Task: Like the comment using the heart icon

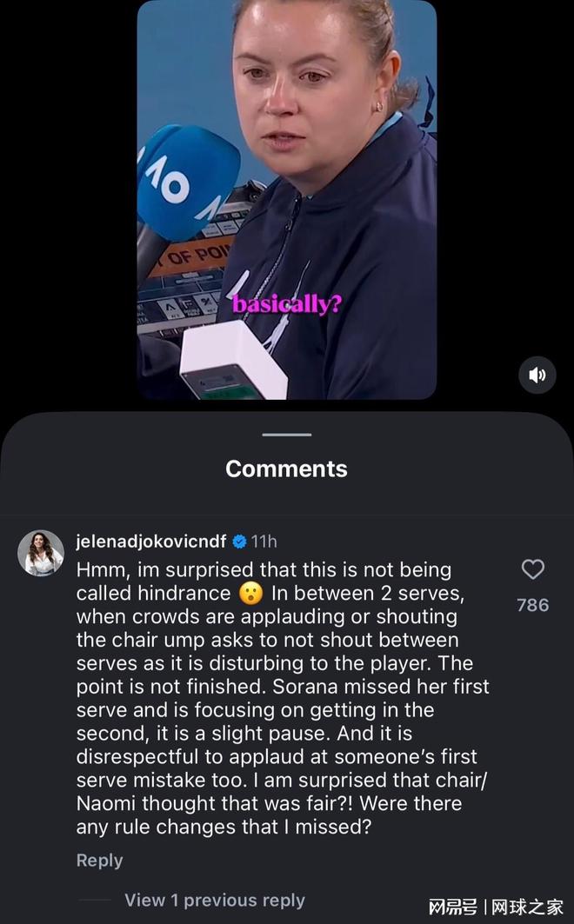Action: [x=533, y=569]
